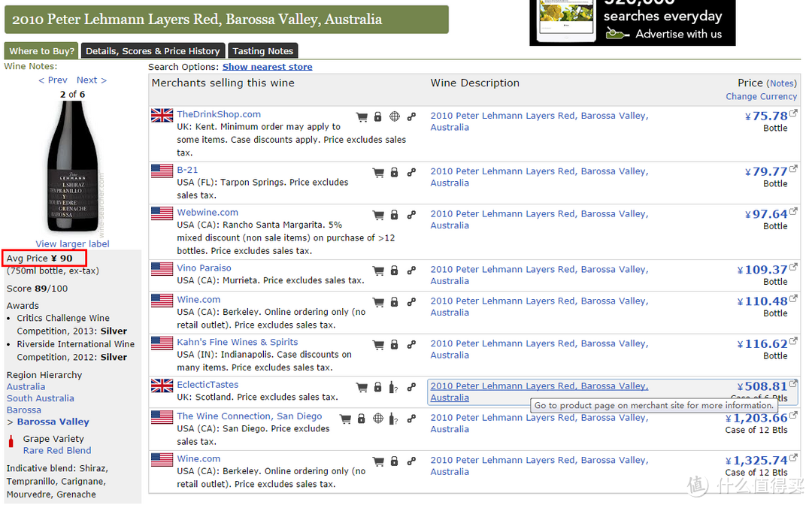The height and width of the screenshot is (505, 812).
Task: Click the padlock icon for The Wine Connection
Action: coord(362,419)
